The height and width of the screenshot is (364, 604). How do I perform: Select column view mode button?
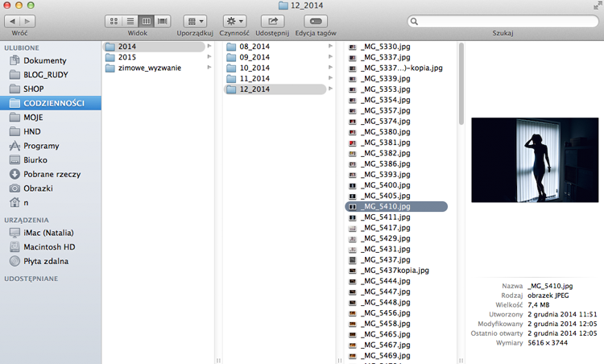click(147, 21)
